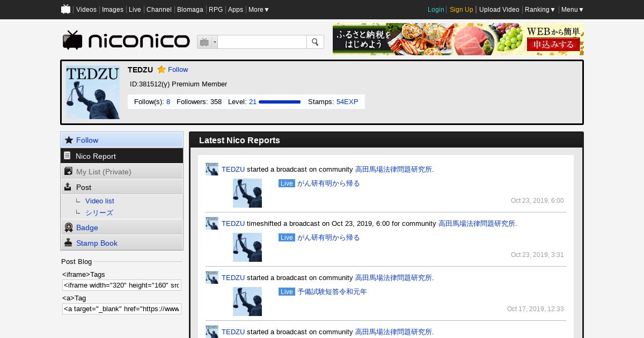Click ID:381512(y) Premium Member text
Image resolution: width=644 pixels, height=338 pixels.
click(x=179, y=84)
